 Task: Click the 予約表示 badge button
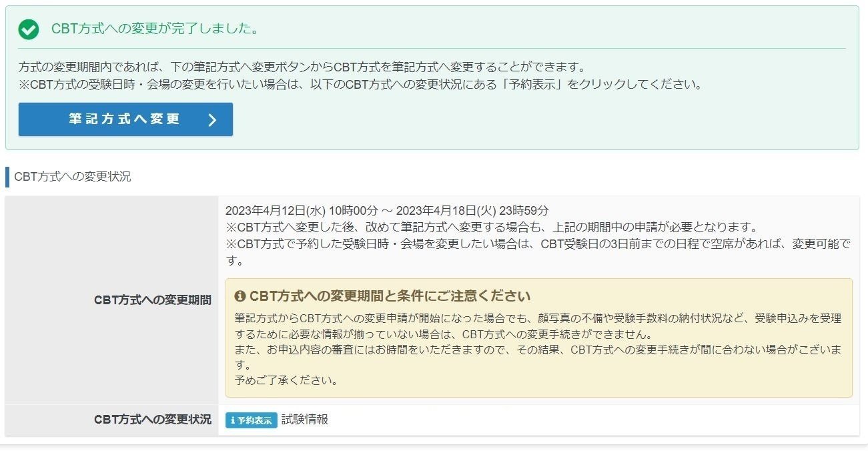[251, 420]
